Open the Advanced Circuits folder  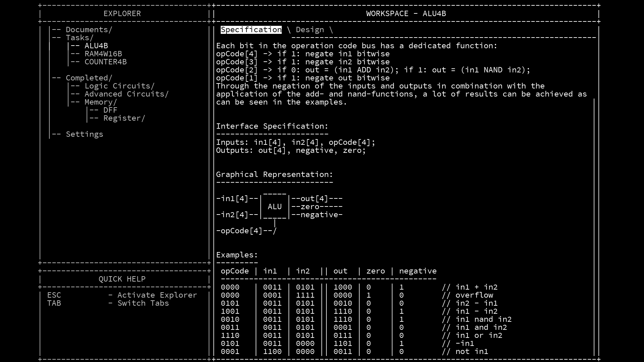coord(126,94)
